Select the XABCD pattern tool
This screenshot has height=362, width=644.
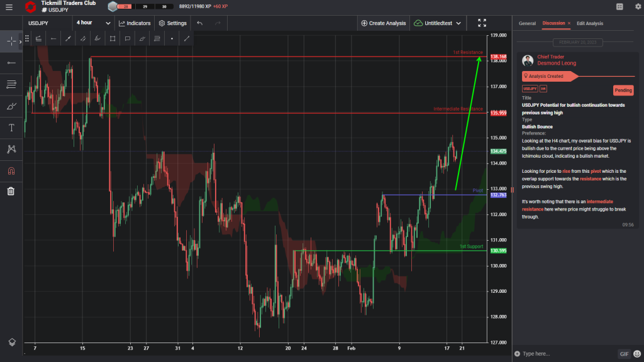tap(10, 149)
